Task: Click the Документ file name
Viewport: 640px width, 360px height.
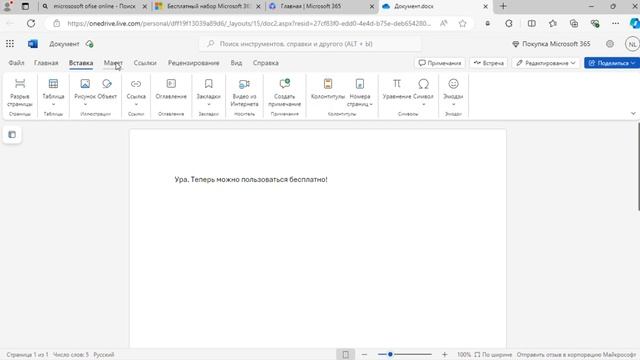Action: (x=64, y=44)
